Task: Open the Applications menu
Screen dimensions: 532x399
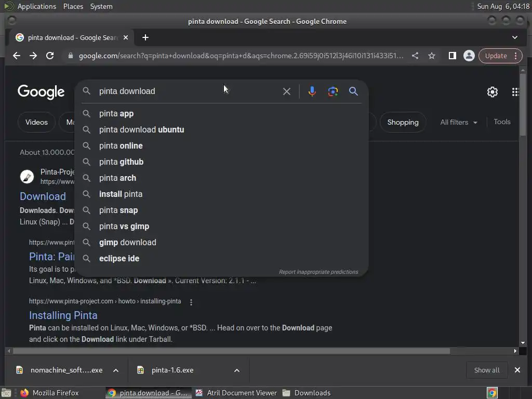Action: pyautogui.click(x=37, y=6)
